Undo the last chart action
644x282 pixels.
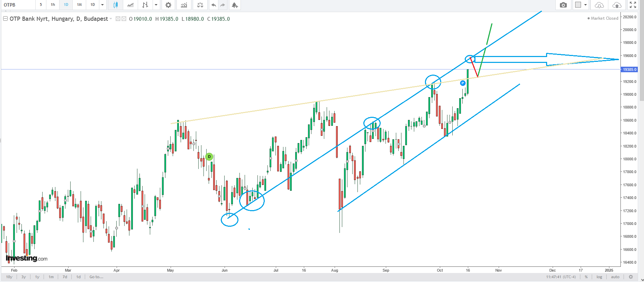[214, 5]
